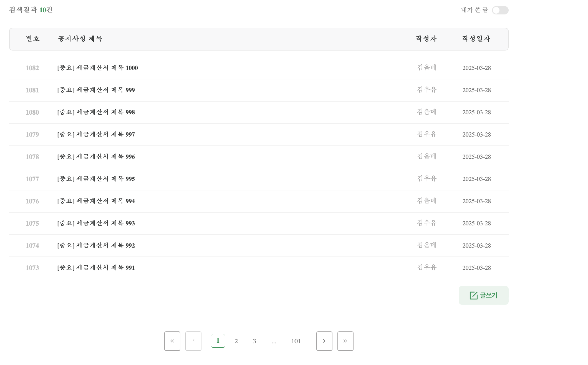This screenshot has width=588, height=365.
Task: Click the 작성일자 column header
Action: [x=476, y=39]
